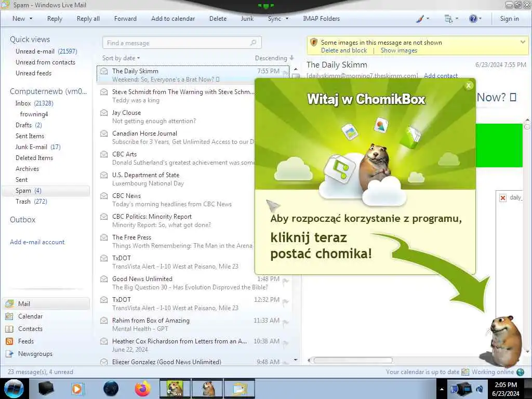Viewport: 532px width, 399px height.
Task: Click Forward in the toolbar
Action: click(x=125, y=19)
